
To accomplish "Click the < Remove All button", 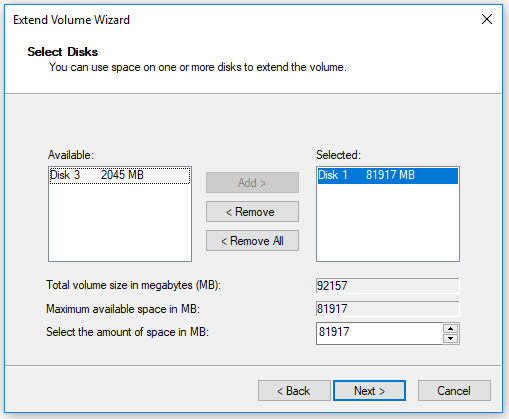I will pyautogui.click(x=252, y=241).
